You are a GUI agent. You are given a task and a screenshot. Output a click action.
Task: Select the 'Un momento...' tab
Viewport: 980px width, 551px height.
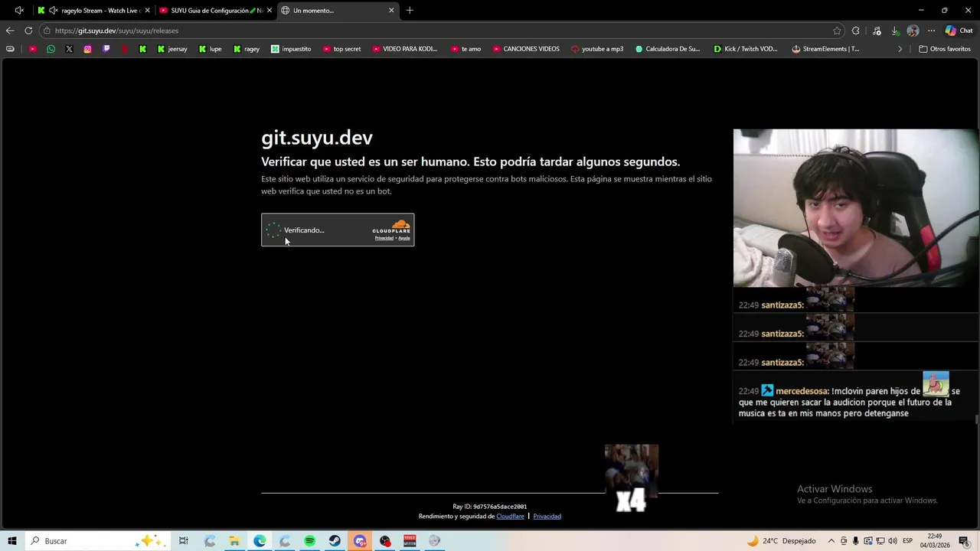point(337,11)
